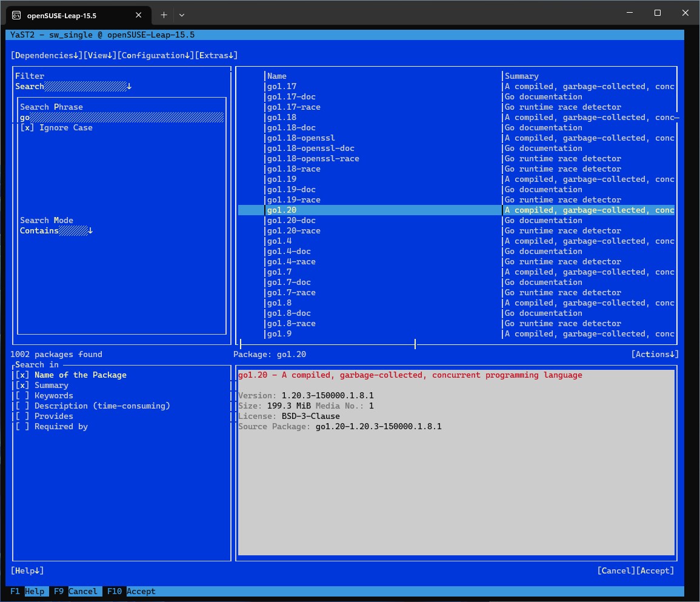
Task: Select the go1.20-race package row
Action: [x=456, y=231]
